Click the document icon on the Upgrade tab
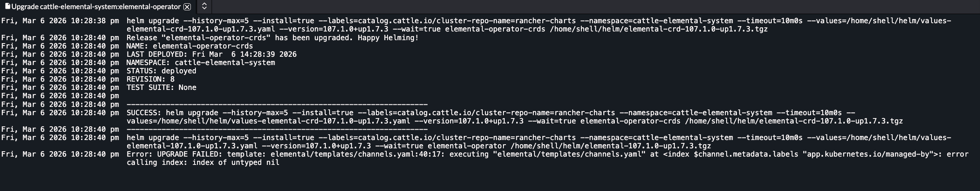This screenshot has width=980, height=191. pyautogui.click(x=7, y=7)
